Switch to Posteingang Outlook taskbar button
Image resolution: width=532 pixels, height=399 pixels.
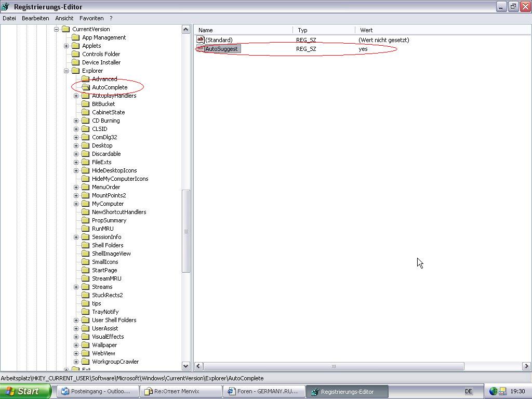[x=98, y=391]
